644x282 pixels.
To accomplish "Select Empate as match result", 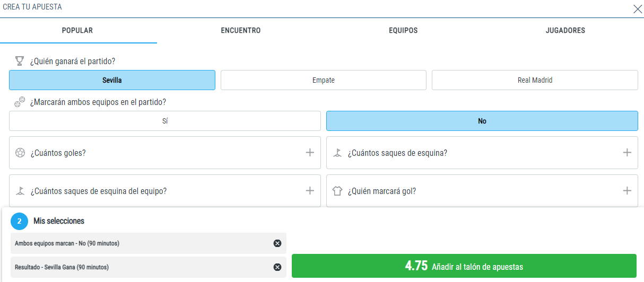I will tap(324, 80).
